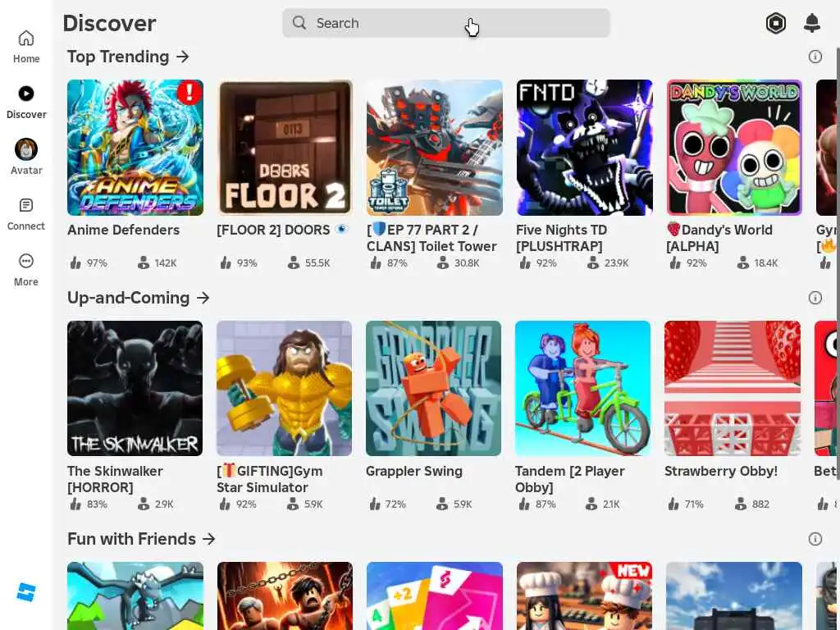The height and width of the screenshot is (630, 840).
Task: Click the 97% rating under Anime Defenders
Action: (97, 263)
